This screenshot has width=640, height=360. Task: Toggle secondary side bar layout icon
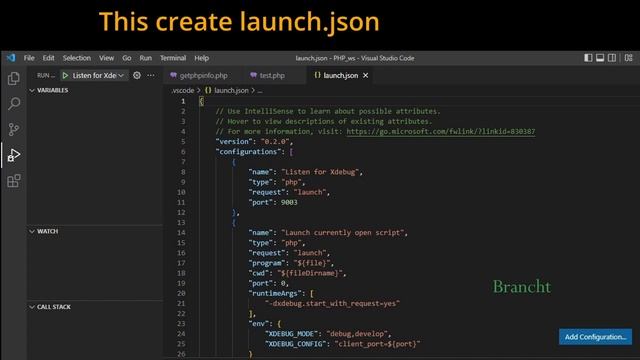[x=612, y=58]
